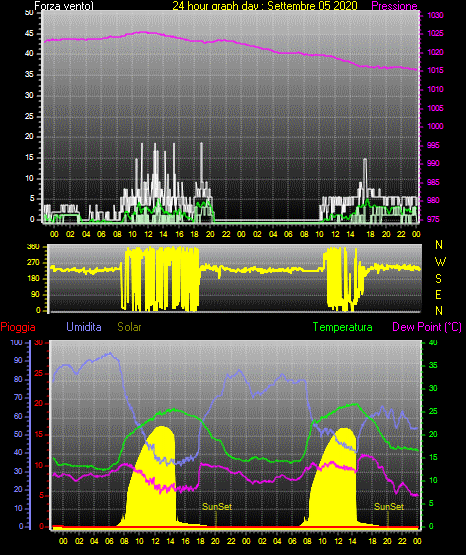Click pressure axis value 995
The width and height of the screenshot is (466, 555).
[x=433, y=145]
